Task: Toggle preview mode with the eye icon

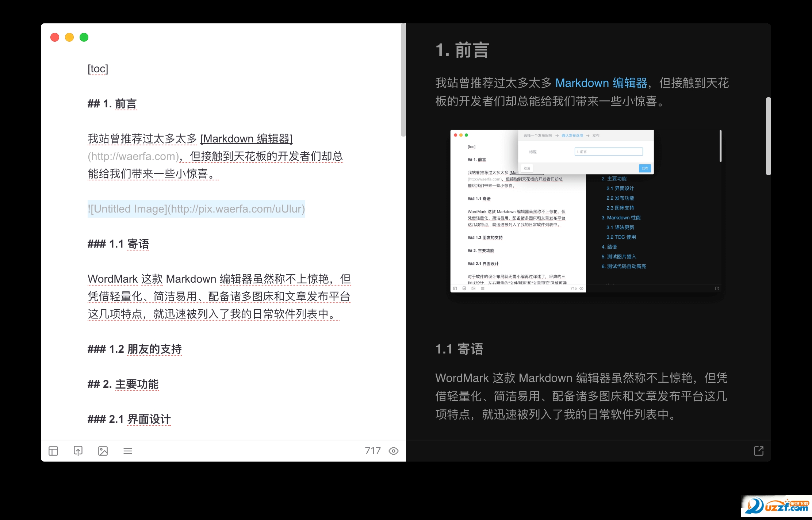Action: click(x=393, y=451)
